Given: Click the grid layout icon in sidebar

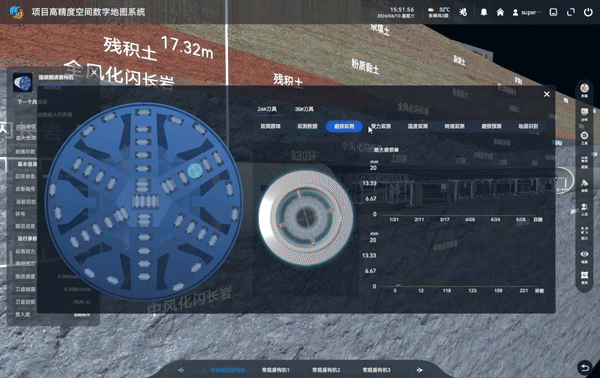Looking at the screenshot, I should click(x=584, y=161).
